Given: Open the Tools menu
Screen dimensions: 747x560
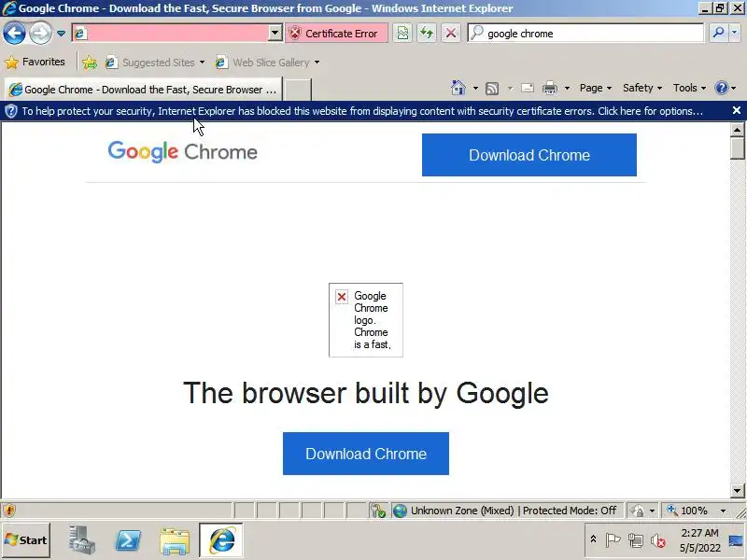Looking at the screenshot, I should (x=689, y=88).
